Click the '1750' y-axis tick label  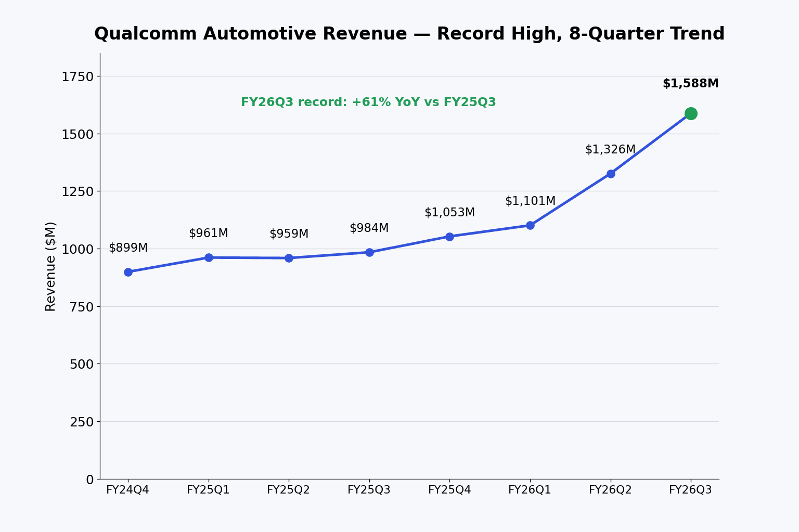[78, 77]
